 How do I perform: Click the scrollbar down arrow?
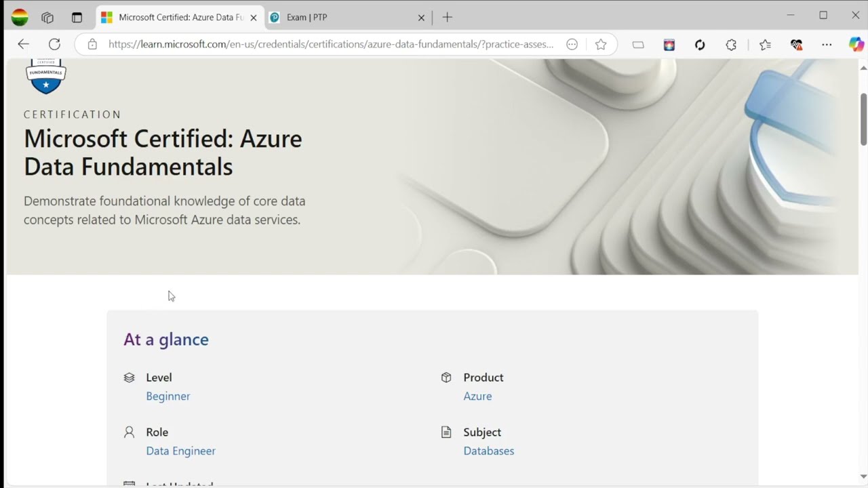pos(863,476)
